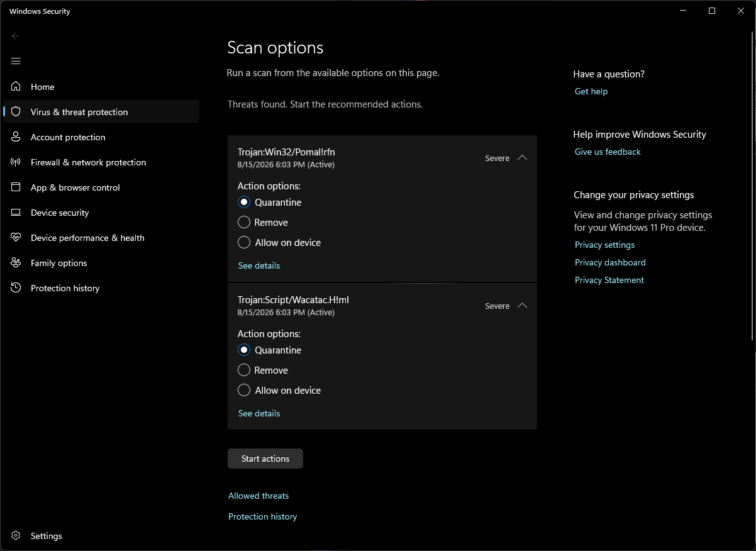Screen dimensions: 756x551
Task: Navigate to App & browser control
Action: [101, 187]
